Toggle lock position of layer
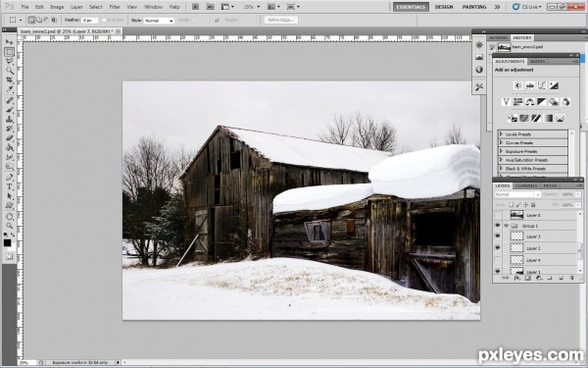Image resolution: width=588 pixels, height=368 pixels. [525, 205]
